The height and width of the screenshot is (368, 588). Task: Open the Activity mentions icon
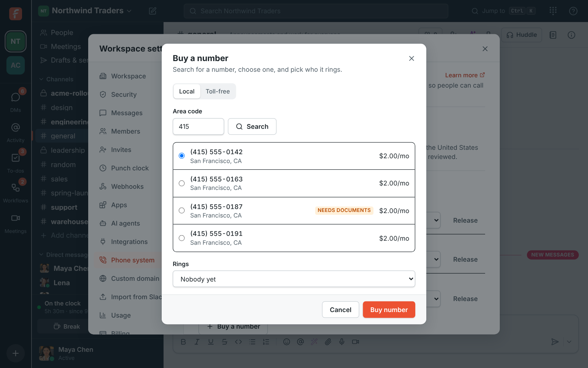[x=15, y=128]
